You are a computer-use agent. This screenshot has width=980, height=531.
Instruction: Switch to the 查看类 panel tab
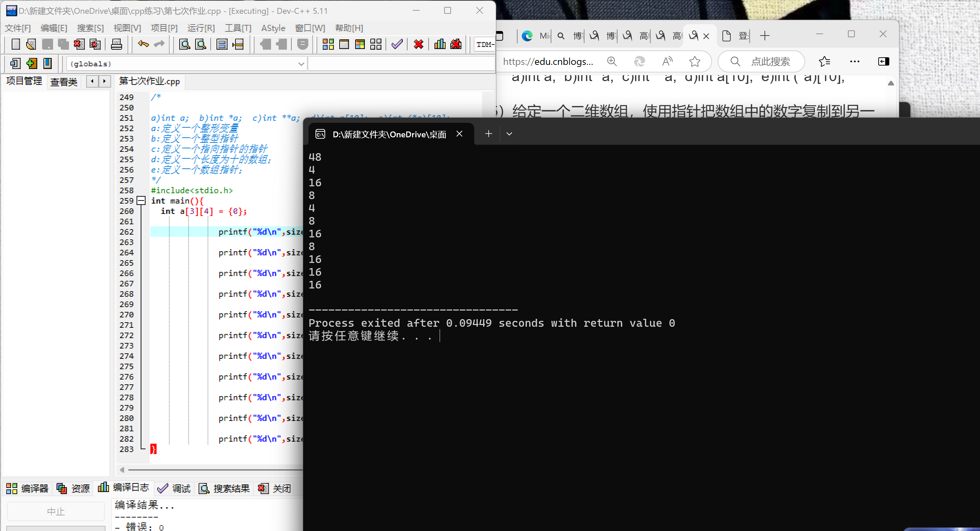tap(63, 81)
